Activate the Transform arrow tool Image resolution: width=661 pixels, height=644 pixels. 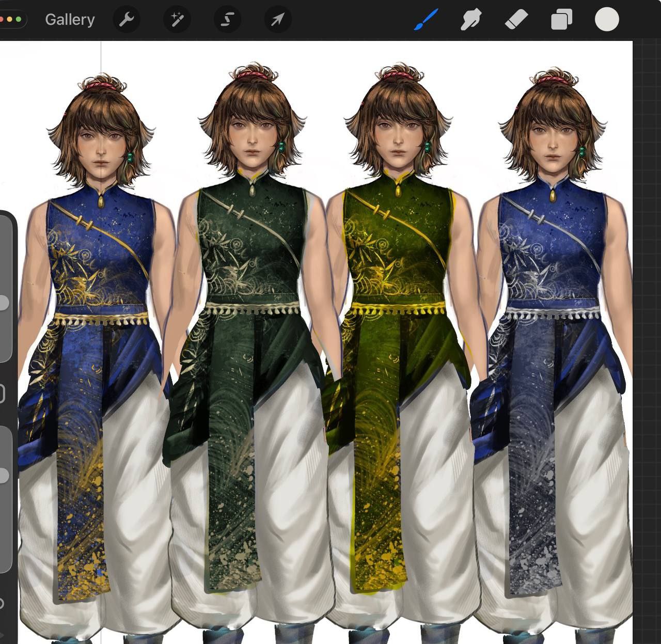coord(278,20)
